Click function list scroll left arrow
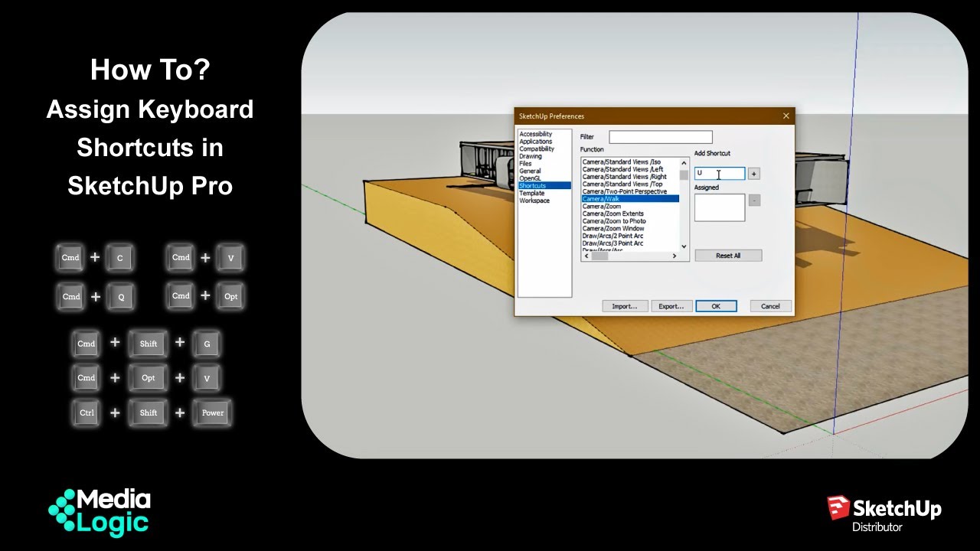 [586, 256]
